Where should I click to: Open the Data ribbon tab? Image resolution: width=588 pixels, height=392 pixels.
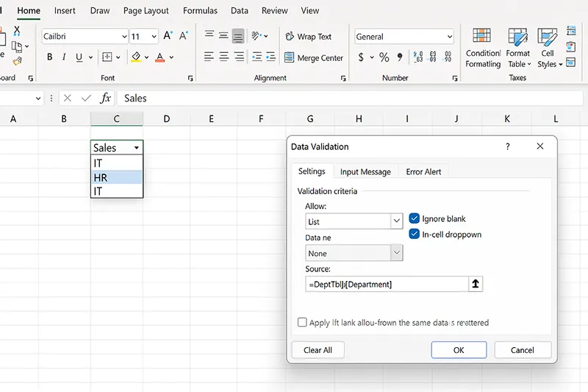[240, 10]
